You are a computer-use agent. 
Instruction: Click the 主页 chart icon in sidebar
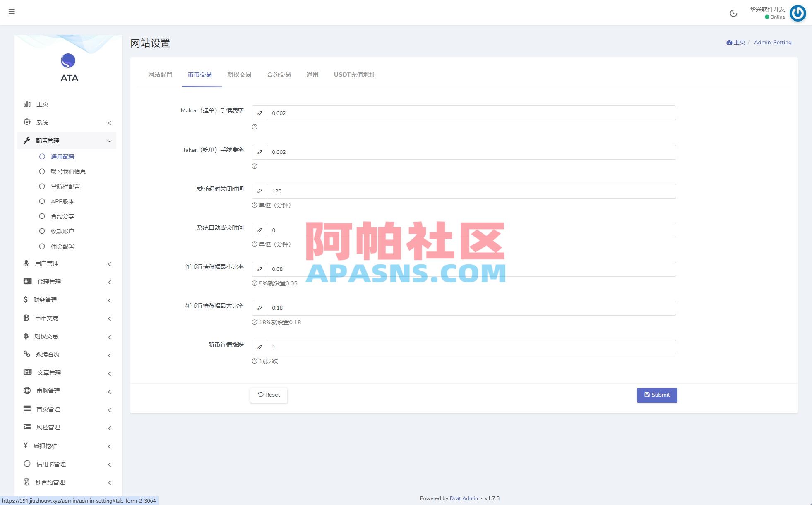point(26,104)
